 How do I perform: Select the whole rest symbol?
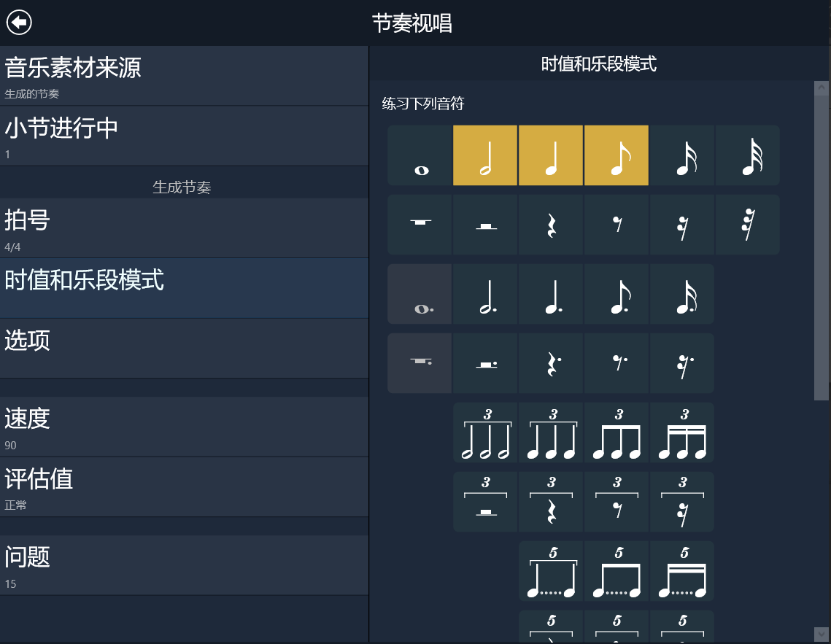(x=420, y=225)
